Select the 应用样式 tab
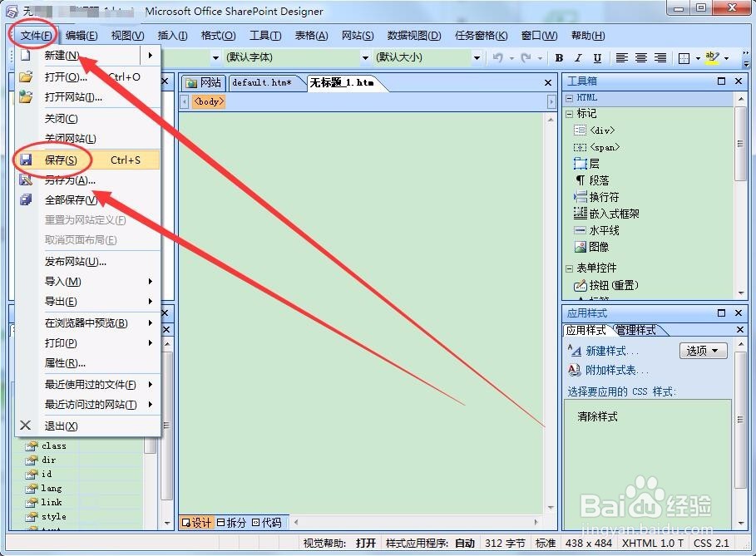Screen dimensions: 756x556 coord(586,330)
